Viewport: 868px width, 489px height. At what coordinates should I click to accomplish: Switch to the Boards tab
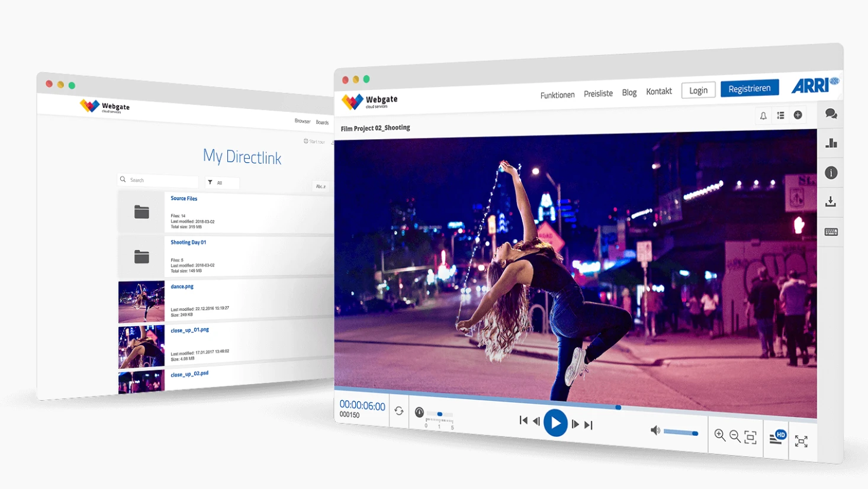(x=323, y=122)
